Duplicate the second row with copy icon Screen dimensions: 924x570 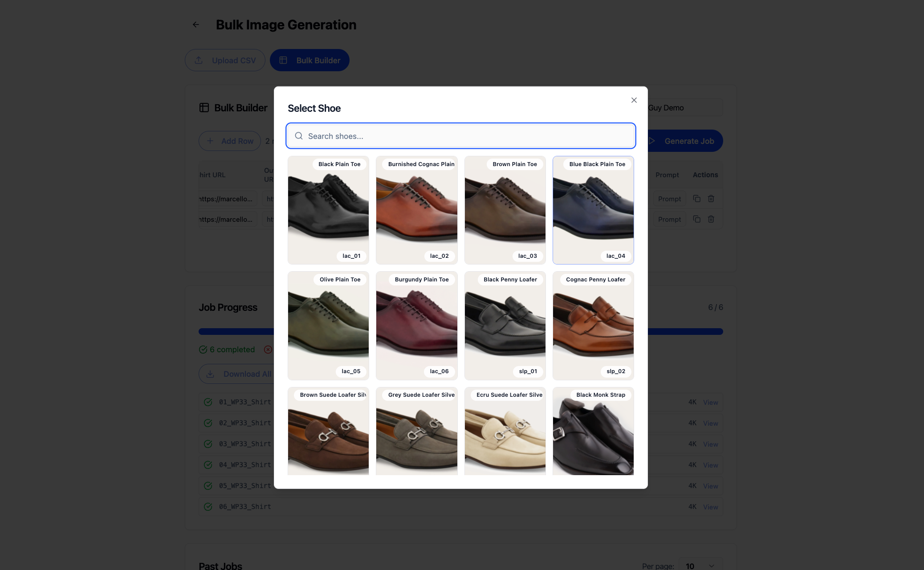point(697,219)
